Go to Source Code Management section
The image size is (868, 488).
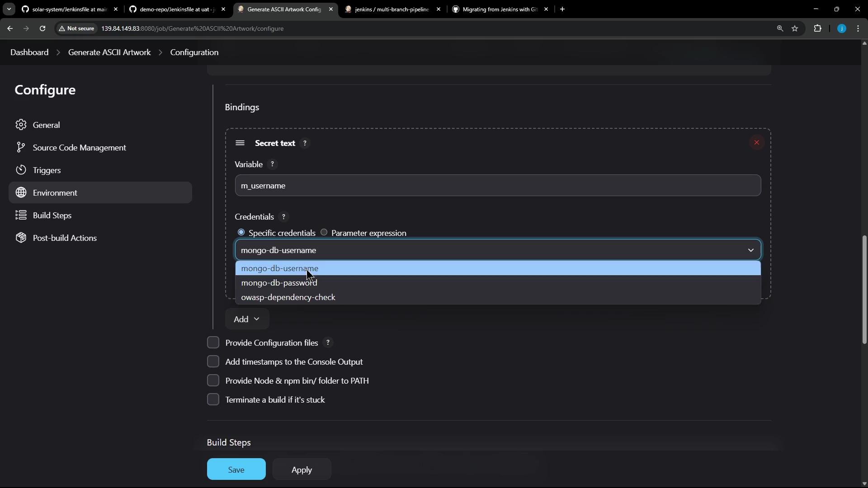pos(100,147)
